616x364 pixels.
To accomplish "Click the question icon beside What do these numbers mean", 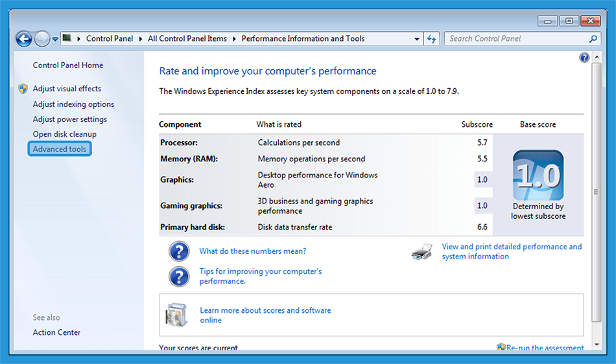I will [x=179, y=251].
